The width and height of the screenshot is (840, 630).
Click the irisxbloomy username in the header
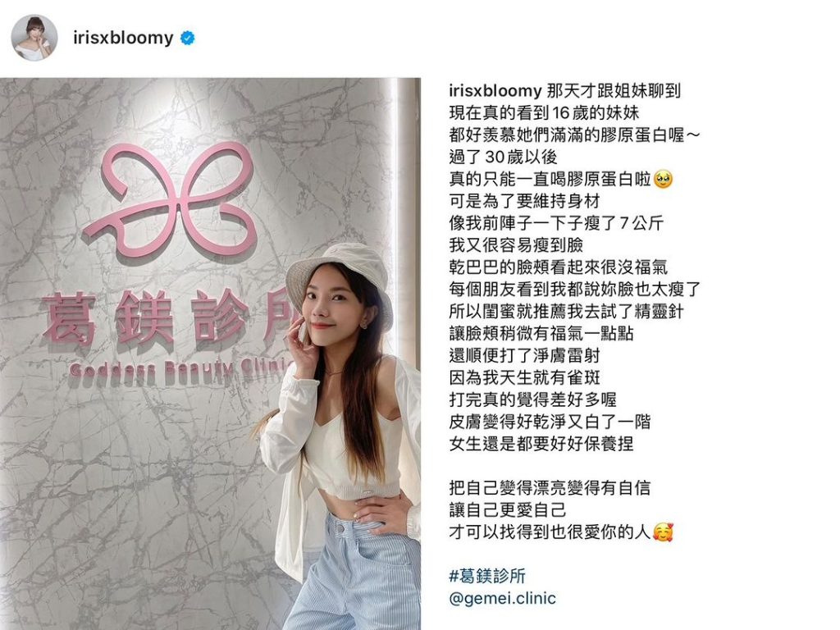pos(123,38)
